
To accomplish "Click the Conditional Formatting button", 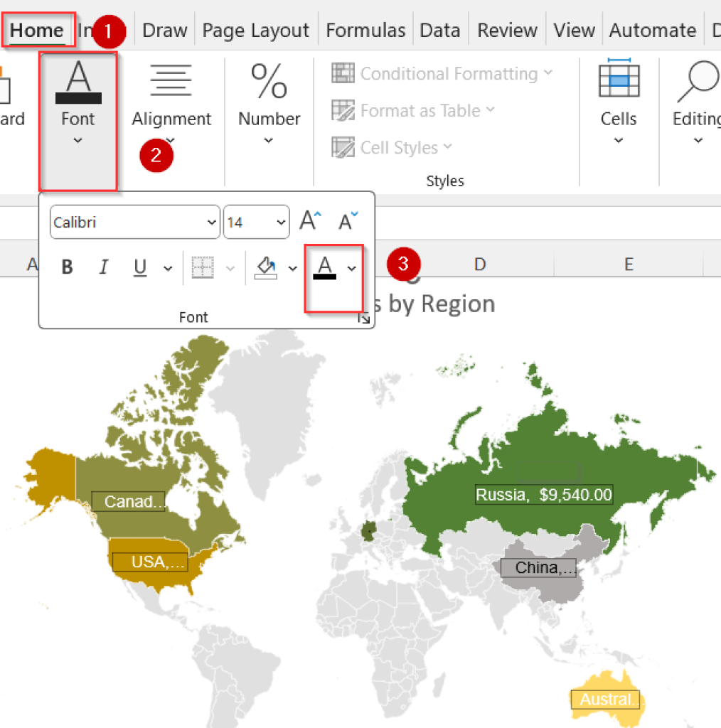I will click(441, 73).
